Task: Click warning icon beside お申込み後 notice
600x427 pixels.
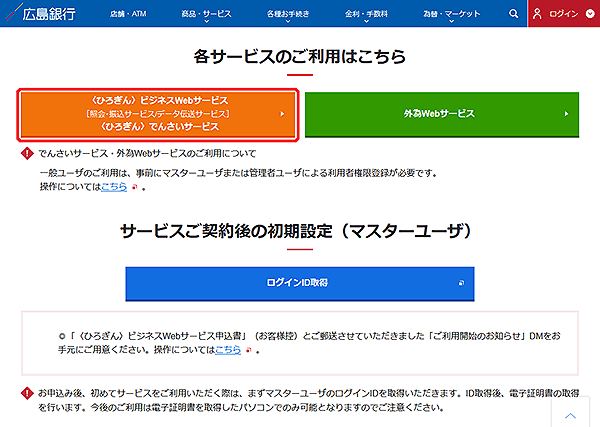Action: [x=27, y=393]
